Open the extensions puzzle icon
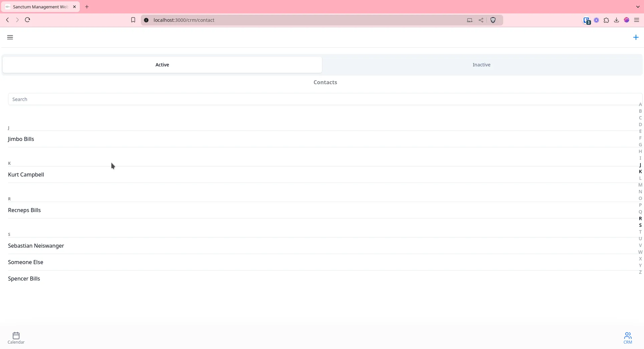Viewport: 644px width, 349px height. click(x=606, y=20)
